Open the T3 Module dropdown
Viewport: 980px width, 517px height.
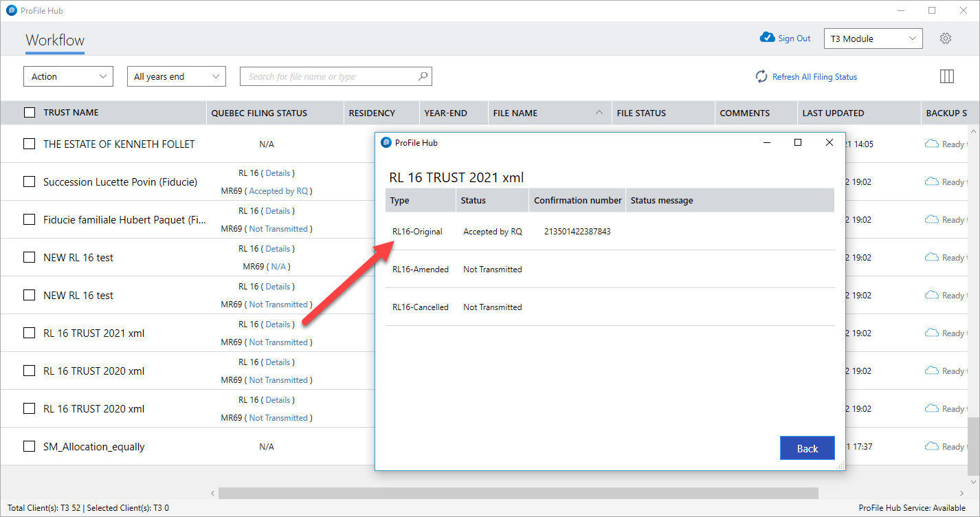[x=873, y=38]
